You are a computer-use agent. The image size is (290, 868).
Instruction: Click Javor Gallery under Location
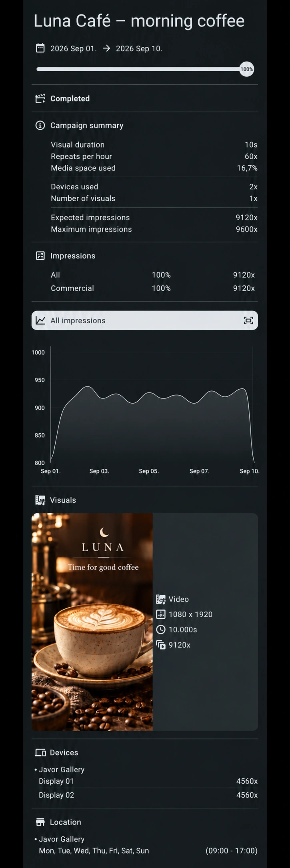tap(62, 839)
